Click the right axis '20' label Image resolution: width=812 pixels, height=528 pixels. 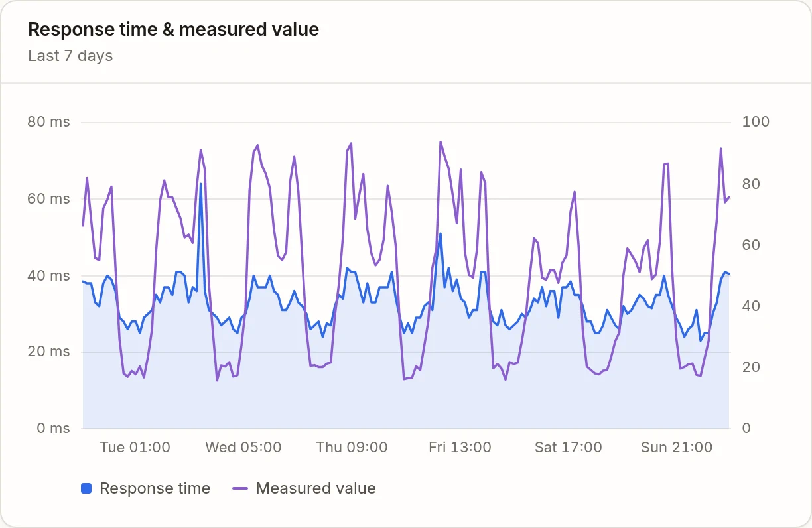(x=752, y=367)
